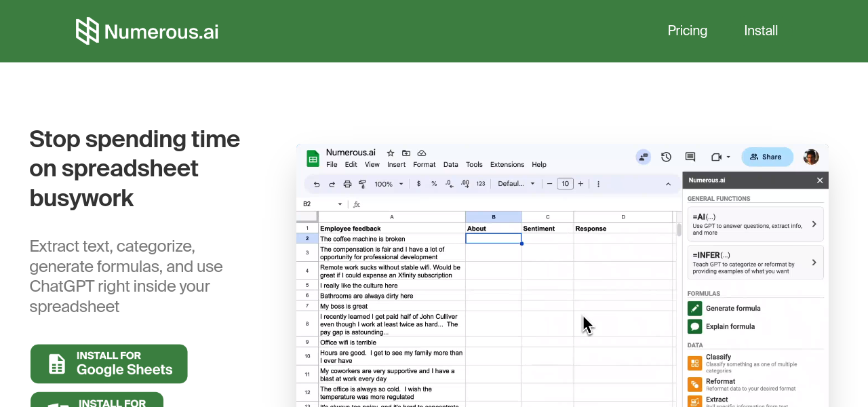868x407 pixels.
Task: Open the comments icon in Sheets header
Action: click(690, 157)
